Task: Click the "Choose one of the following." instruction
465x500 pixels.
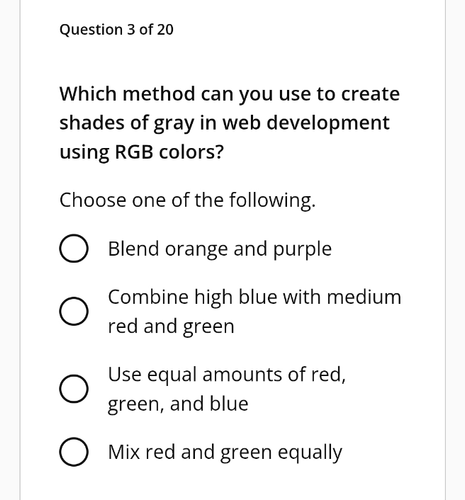Action: coord(187,201)
